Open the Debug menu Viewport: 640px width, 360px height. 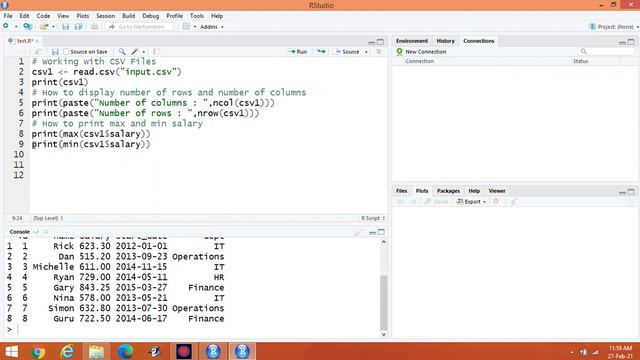[x=151, y=16]
